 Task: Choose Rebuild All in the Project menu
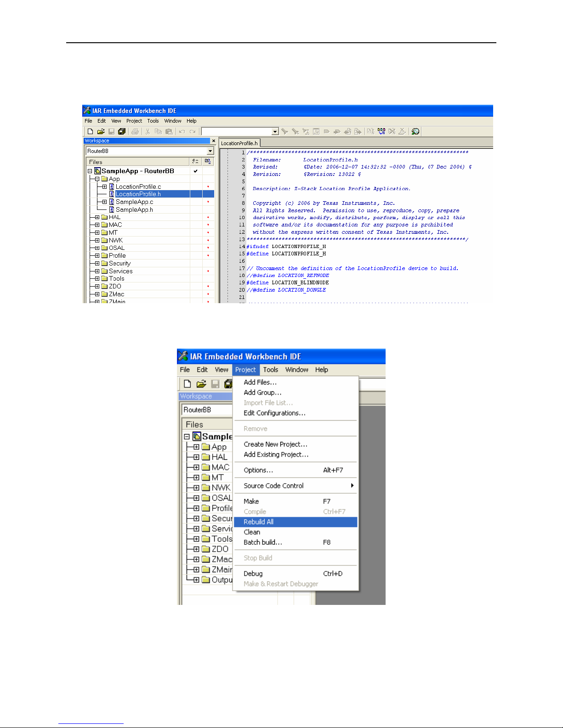point(296,522)
